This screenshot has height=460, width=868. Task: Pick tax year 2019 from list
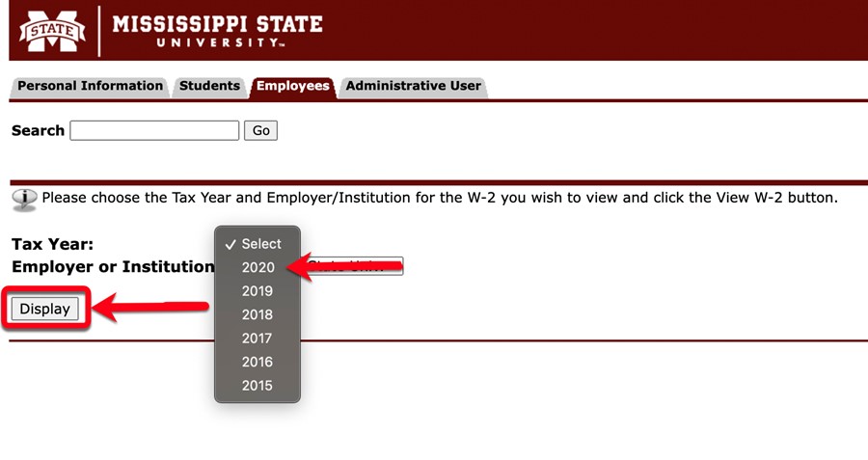(x=258, y=291)
